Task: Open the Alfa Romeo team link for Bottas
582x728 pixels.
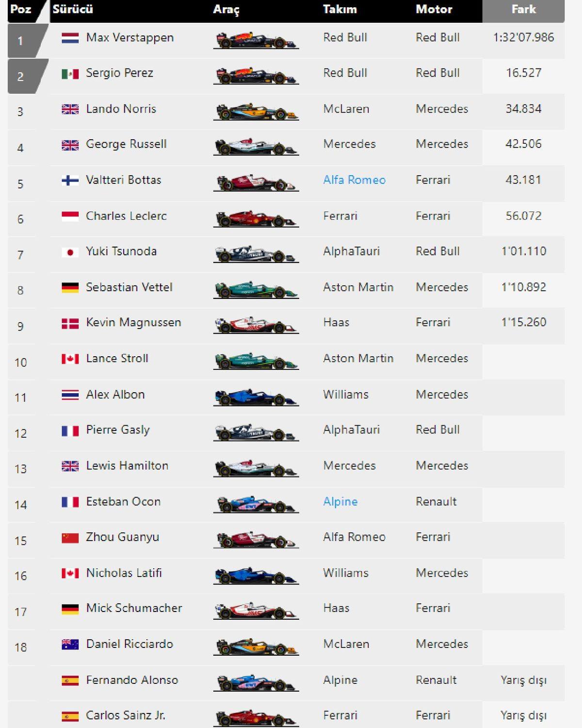Action: coord(354,180)
